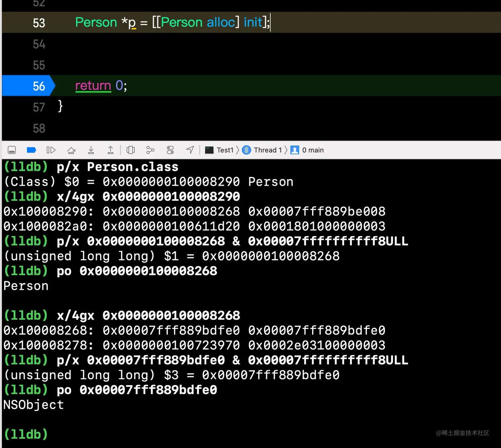Click the value 0x0002e03100000003
The image size is (501, 448).
point(317,346)
